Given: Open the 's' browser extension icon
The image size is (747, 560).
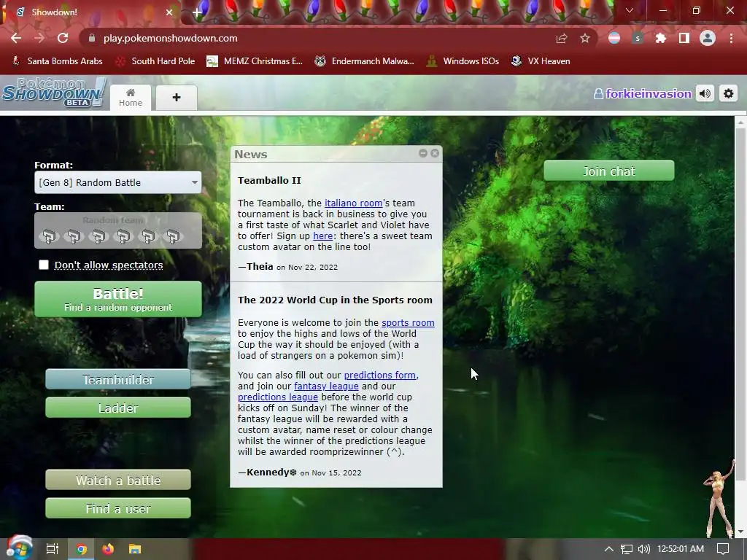Looking at the screenshot, I should [638, 38].
